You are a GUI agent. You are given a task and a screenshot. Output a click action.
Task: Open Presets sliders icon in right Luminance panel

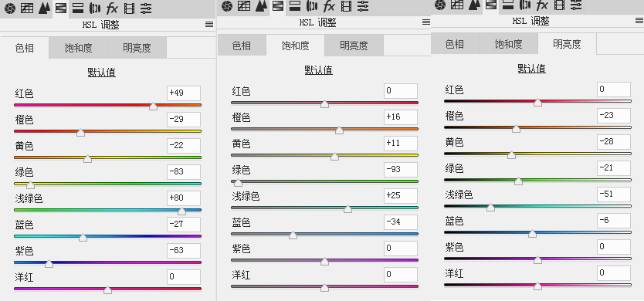576,5
